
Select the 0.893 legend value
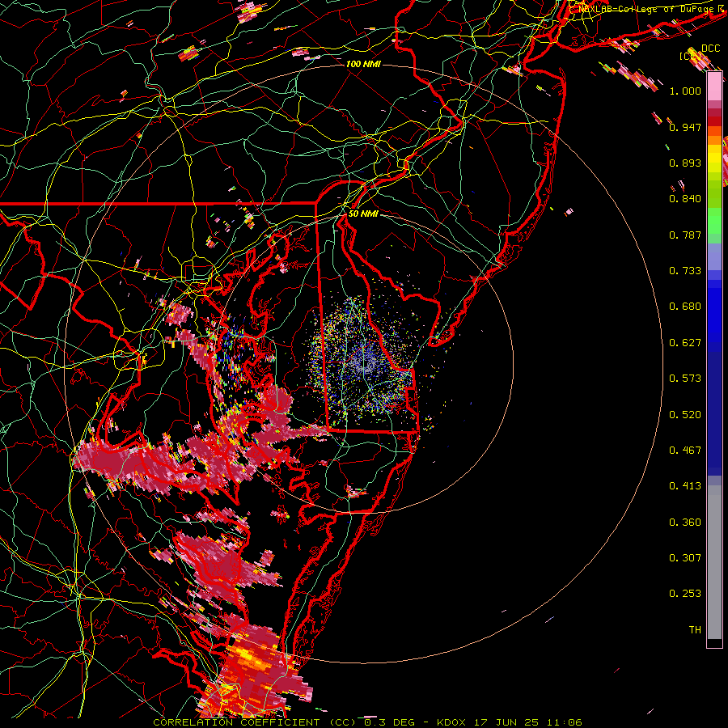[x=685, y=163]
